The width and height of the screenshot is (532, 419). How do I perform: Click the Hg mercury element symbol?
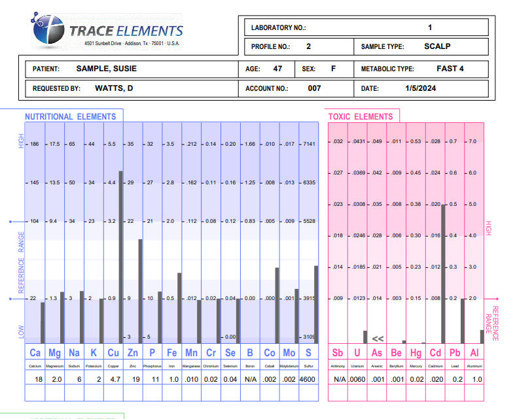coord(416,353)
